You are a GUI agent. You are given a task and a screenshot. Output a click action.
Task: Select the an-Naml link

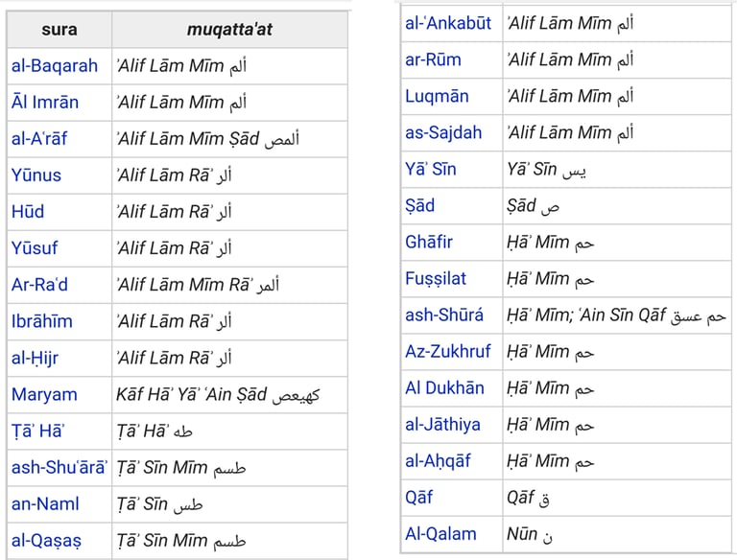click(x=45, y=504)
